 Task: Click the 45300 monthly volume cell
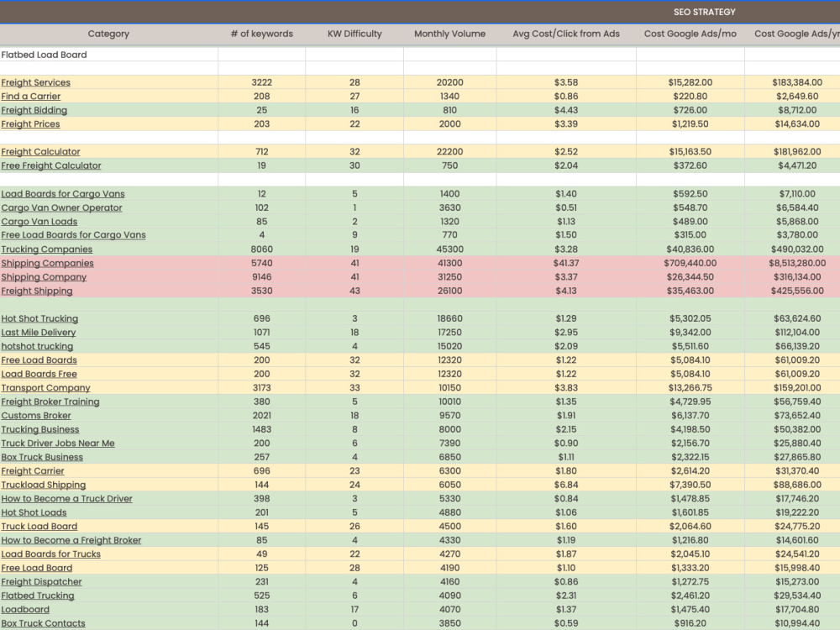(x=449, y=249)
